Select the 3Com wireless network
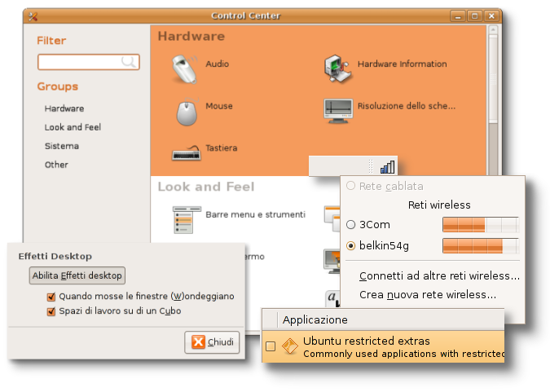This screenshot has height=392, width=550. [x=351, y=225]
